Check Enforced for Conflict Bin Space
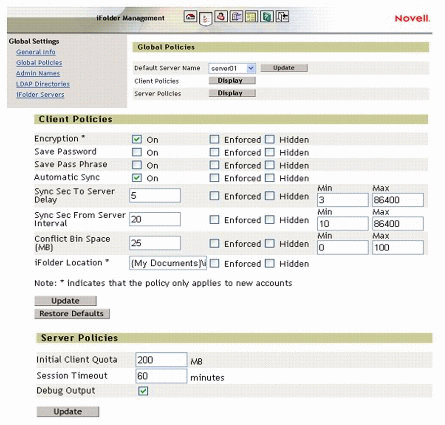 pyautogui.click(x=214, y=244)
